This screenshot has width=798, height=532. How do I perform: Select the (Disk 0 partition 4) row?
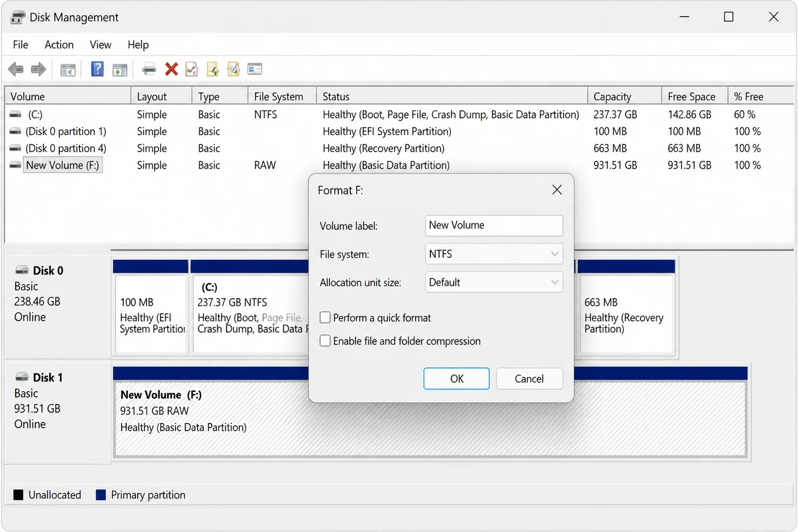tap(399, 149)
